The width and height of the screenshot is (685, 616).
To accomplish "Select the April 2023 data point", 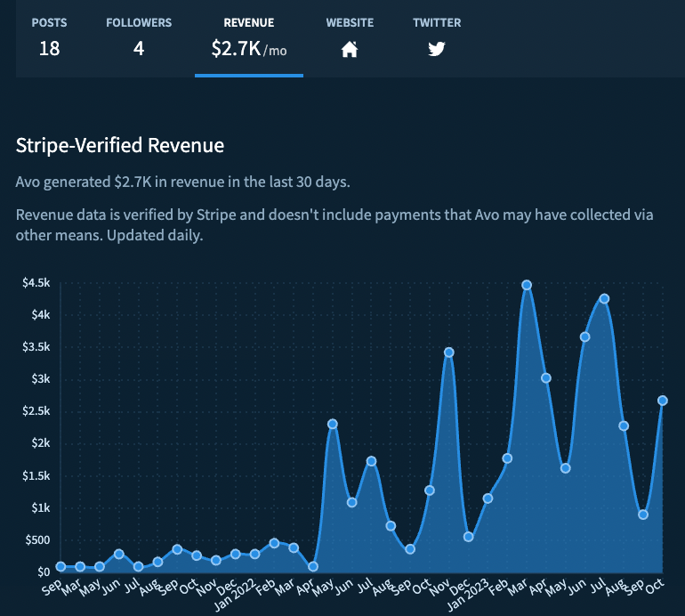I will [x=546, y=377].
